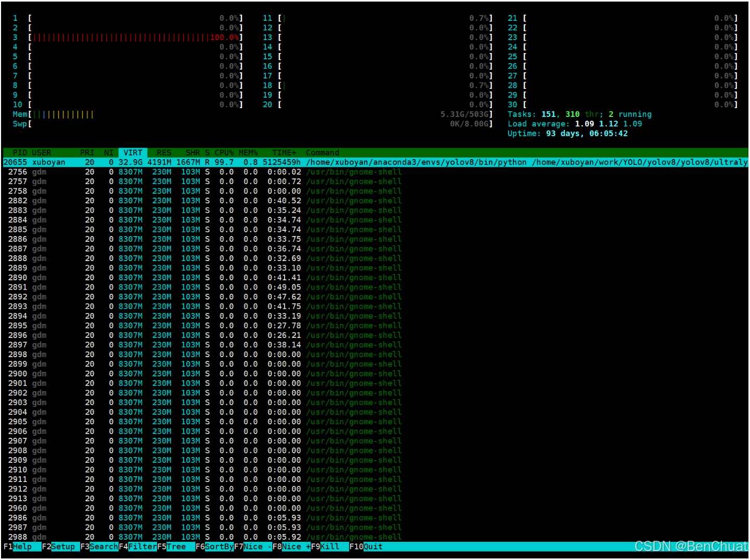Click the 5.31G/503G memory value
This screenshot has width=750, height=560.
pos(464,114)
